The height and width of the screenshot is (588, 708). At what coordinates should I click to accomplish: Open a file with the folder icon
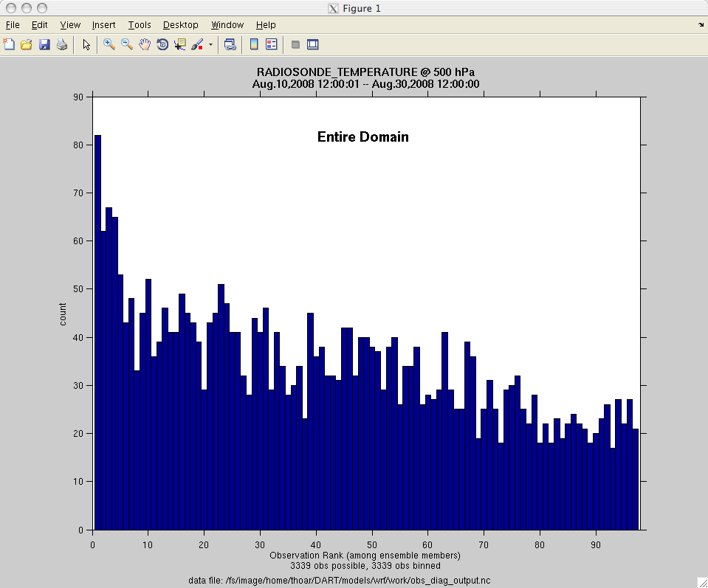tap(27, 44)
